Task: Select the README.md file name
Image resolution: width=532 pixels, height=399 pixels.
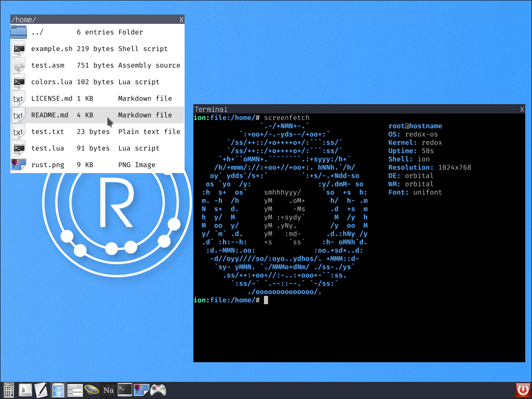Action: click(50, 115)
